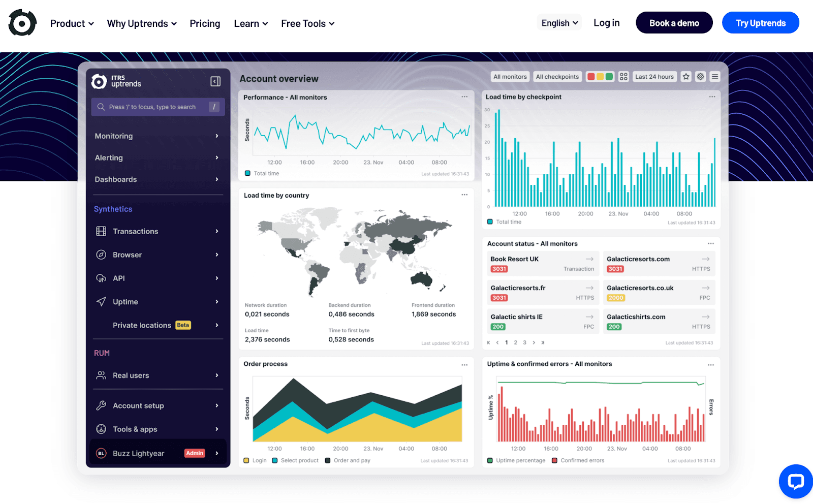Open the Load time by country tile options menu

(464, 195)
